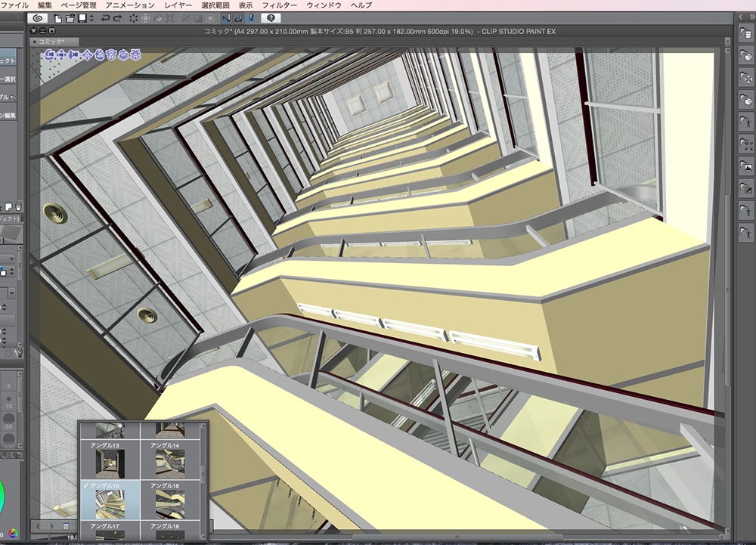Click the CLIP STUDIO launcher icon
The height and width of the screenshot is (545, 756).
point(39,17)
